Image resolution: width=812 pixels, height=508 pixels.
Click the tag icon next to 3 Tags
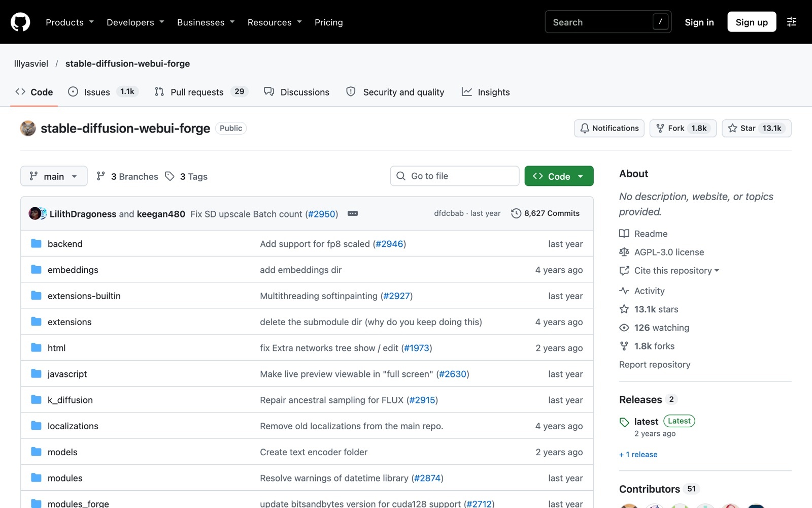(170, 176)
